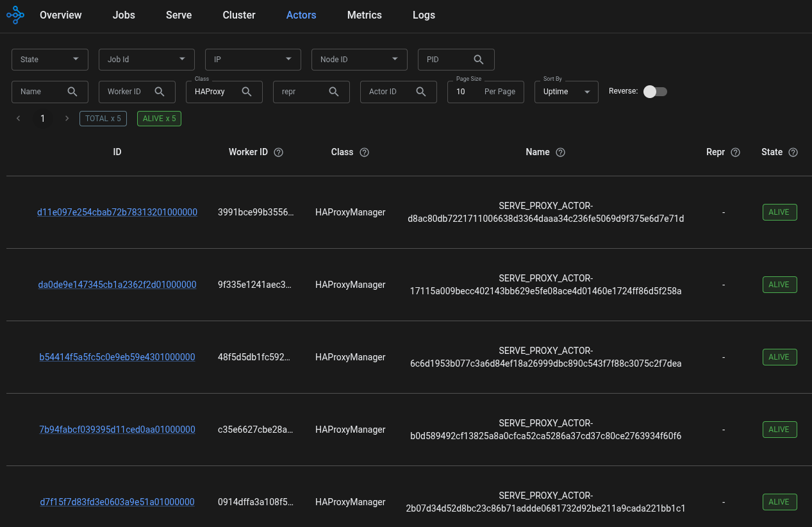Viewport: 812px width, 527px height.
Task: Toggle the ALIVE x 5 filter chip
Action: click(x=158, y=118)
